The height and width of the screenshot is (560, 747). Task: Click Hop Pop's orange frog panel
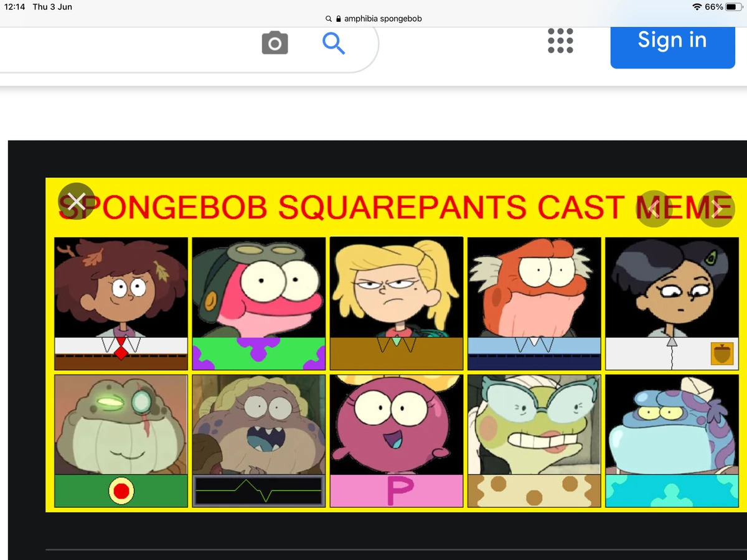coord(533,302)
